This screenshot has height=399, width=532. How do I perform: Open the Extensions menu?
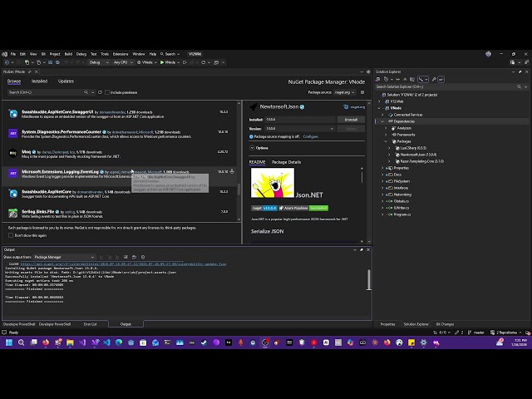coord(121,54)
